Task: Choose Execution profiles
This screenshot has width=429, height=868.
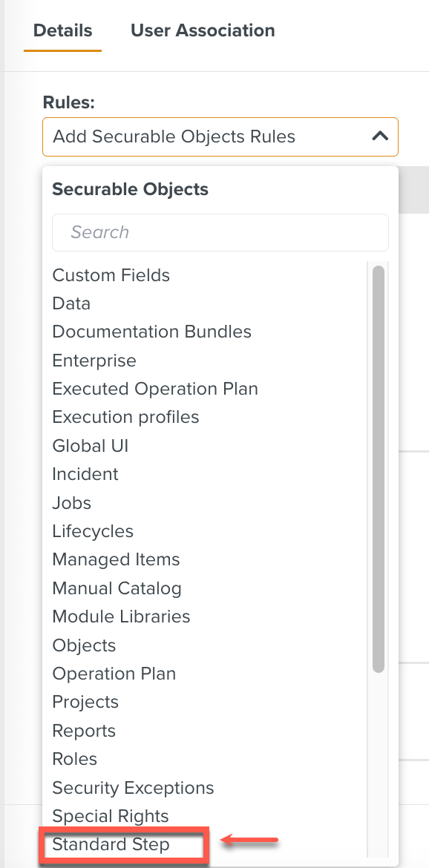Action: (x=125, y=417)
